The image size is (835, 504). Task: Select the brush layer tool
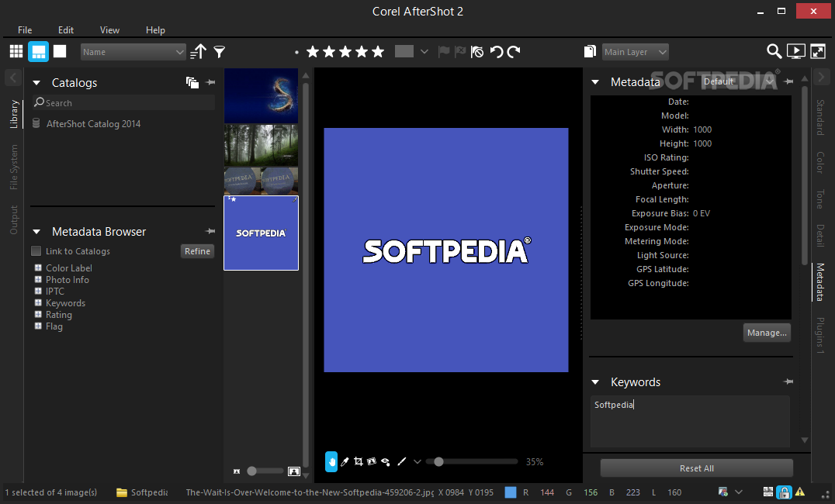click(402, 461)
